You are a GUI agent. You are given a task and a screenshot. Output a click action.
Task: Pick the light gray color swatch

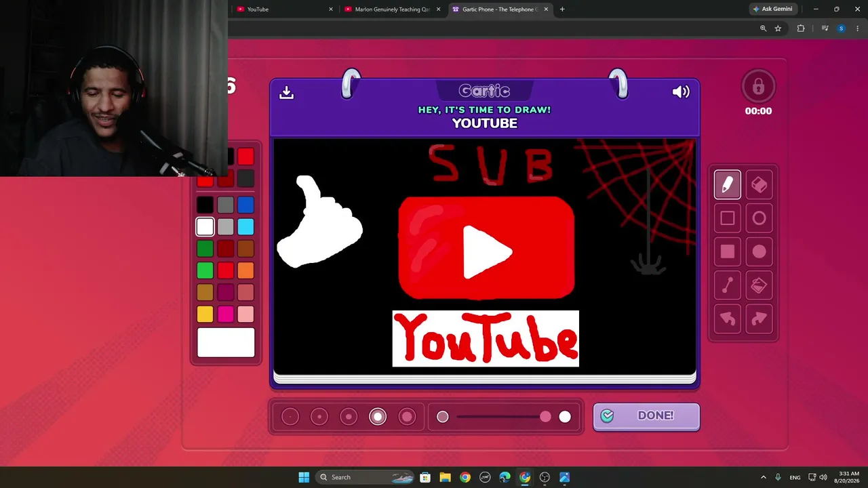(x=226, y=226)
